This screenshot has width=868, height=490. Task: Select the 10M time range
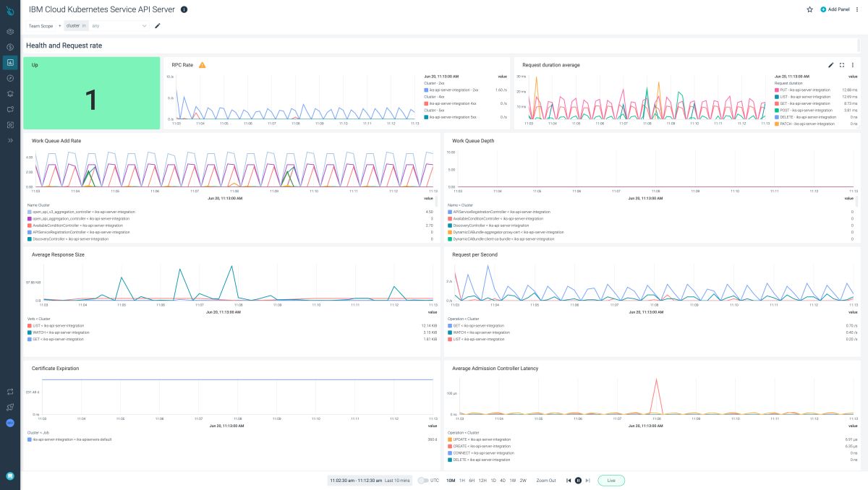pyautogui.click(x=451, y=480)
